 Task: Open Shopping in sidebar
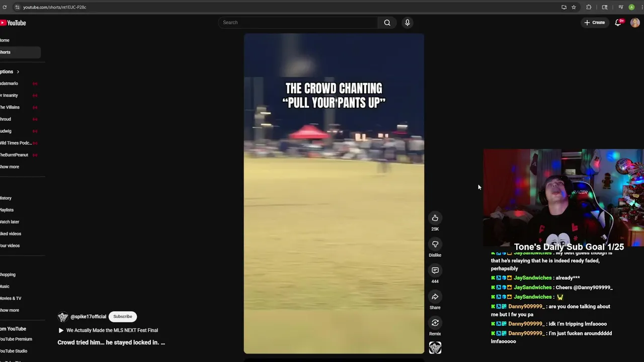coord(8,275)
